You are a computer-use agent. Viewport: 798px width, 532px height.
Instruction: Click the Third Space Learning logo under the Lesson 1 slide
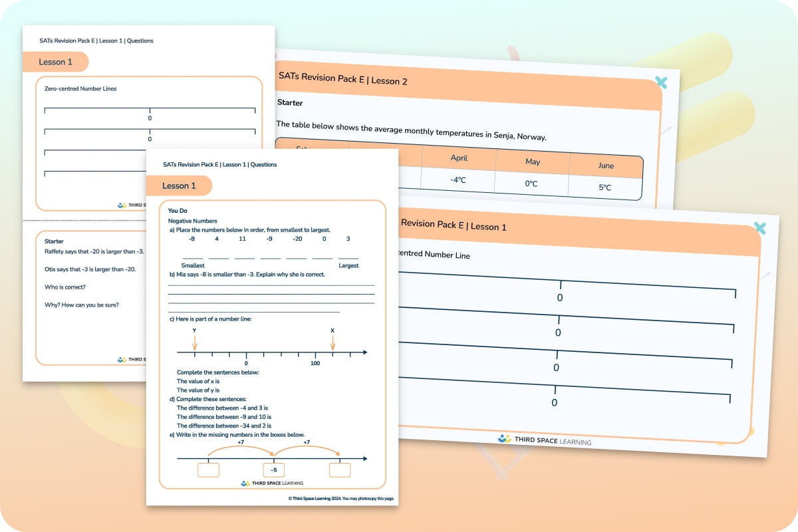pos(544,440)
